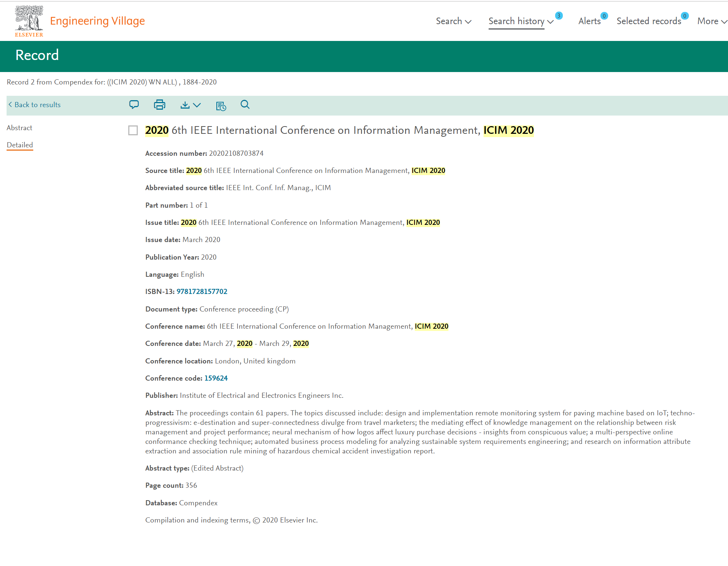The width and height of the screenshot is (728, 566).
Task: Click the accession number 20202108703874
Action: pyautogui.click(x=236, y=153)
